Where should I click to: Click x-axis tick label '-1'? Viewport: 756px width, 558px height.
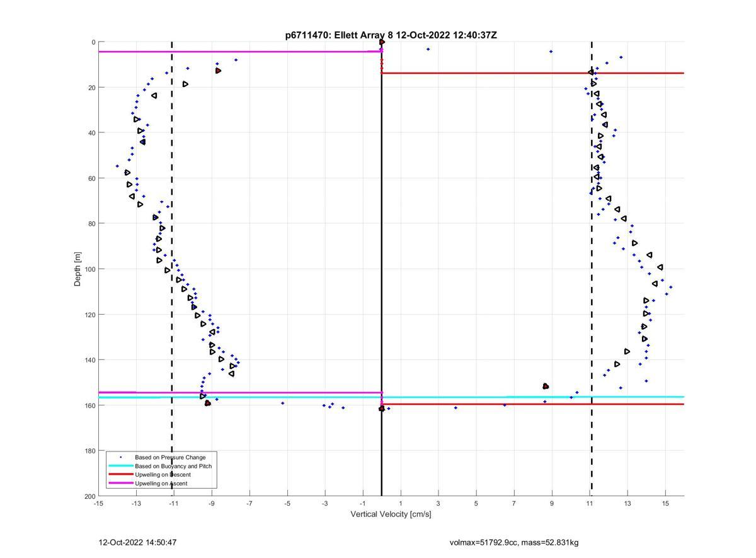[363, 503]
